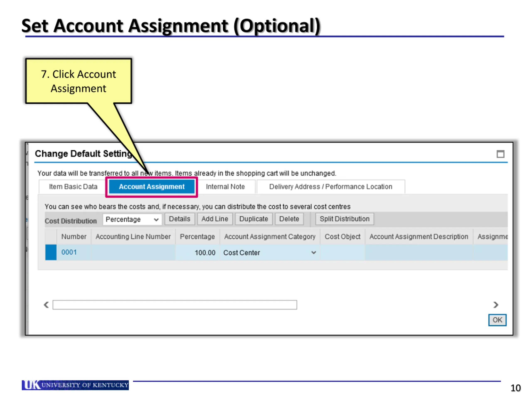
Task: Open Delivery Address / Performance Location tab
Action: (330, 187)
